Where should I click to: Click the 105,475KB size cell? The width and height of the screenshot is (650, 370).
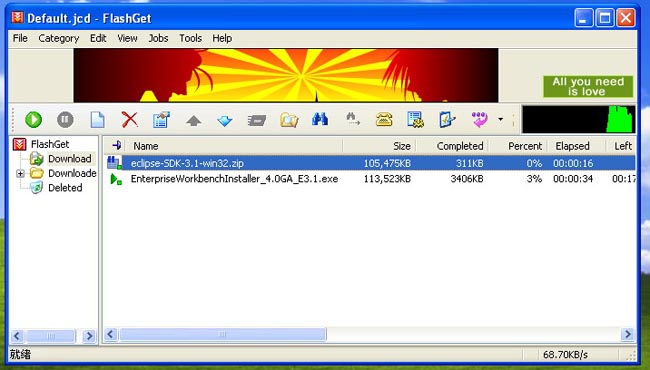[387, 164]
